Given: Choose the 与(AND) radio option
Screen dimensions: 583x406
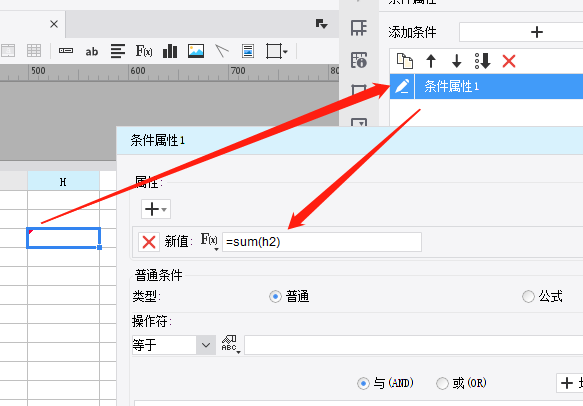Looking at the screenshot, I should [x=363, y=383].
